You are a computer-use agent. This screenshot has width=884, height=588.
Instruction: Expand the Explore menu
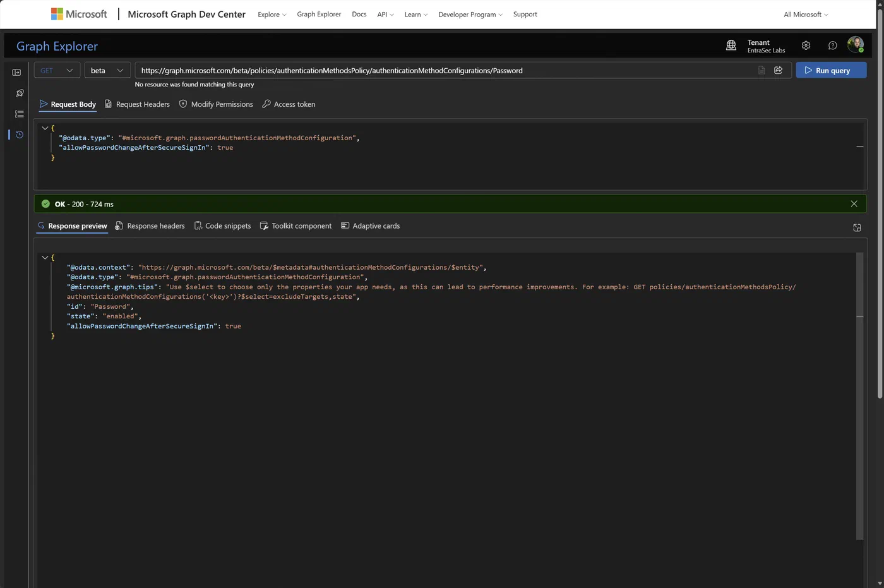point(272,15)
